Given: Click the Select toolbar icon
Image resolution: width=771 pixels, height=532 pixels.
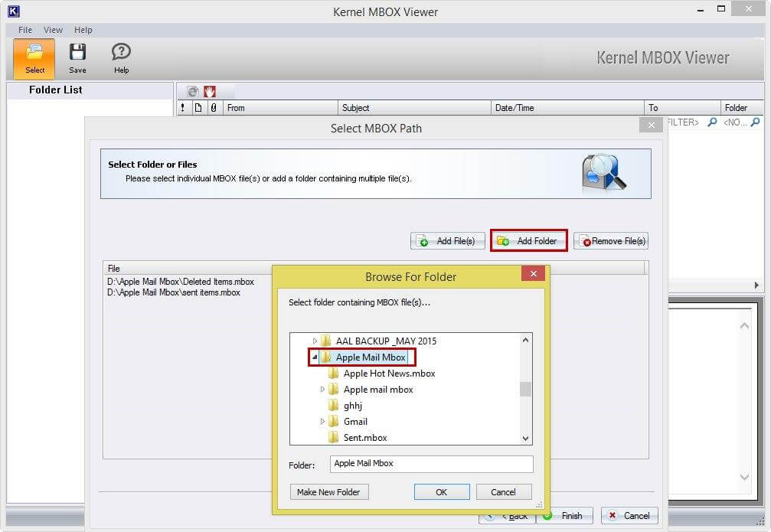Looking at the screenshot, I should point(34,58).
